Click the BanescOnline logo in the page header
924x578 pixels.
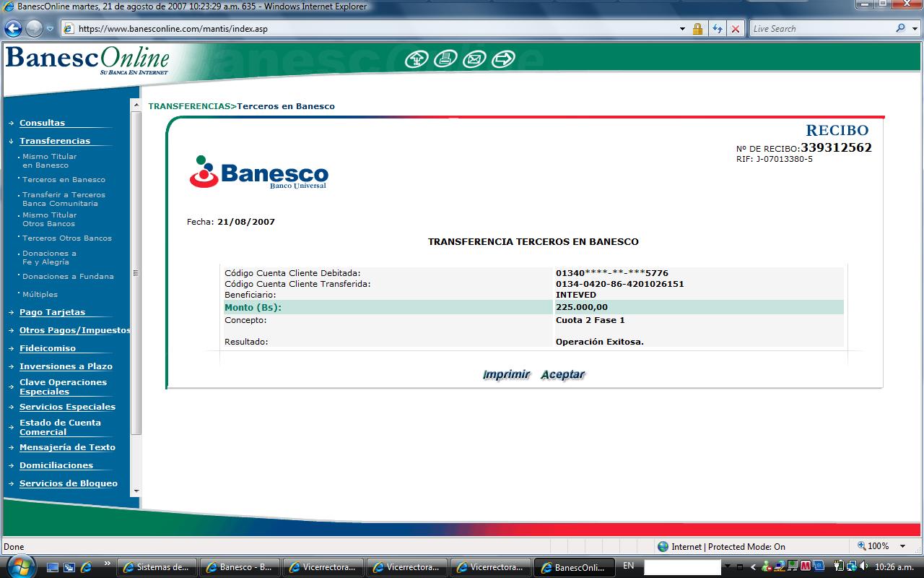tap(87, 60)
